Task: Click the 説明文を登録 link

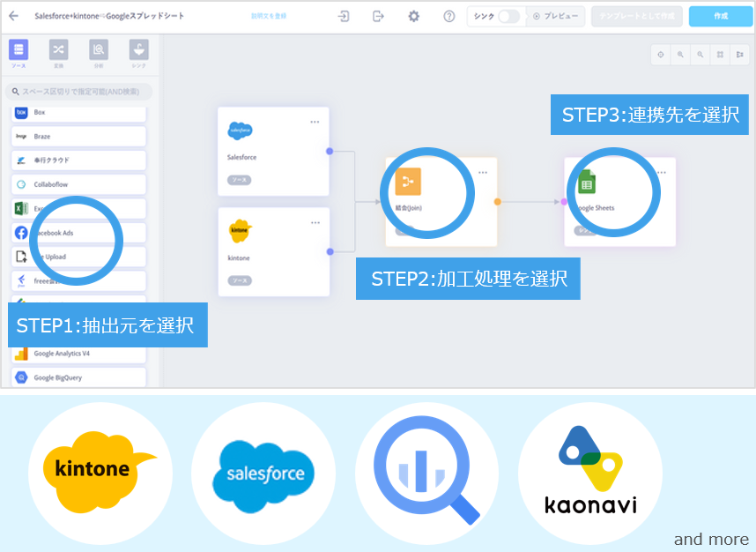Action: 269,16
